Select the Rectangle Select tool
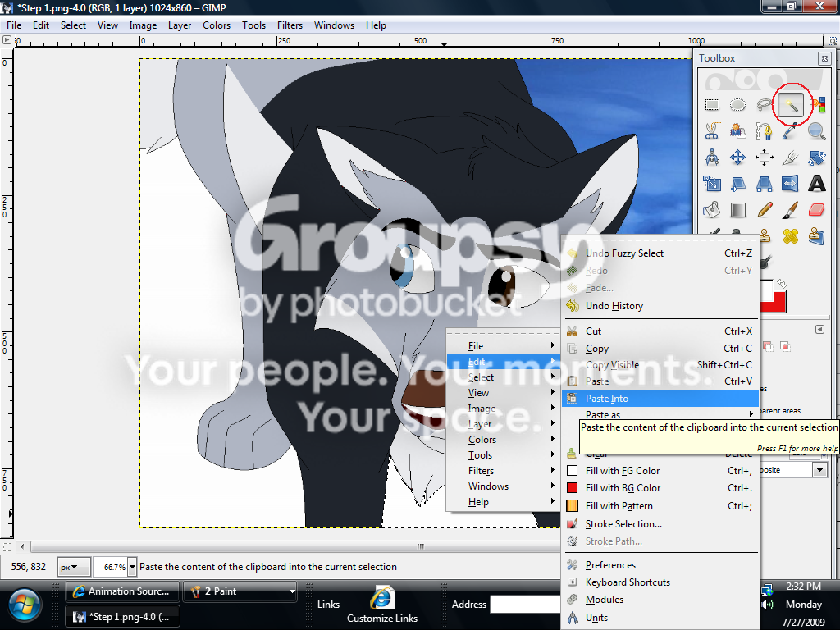 tap(712, 104)
